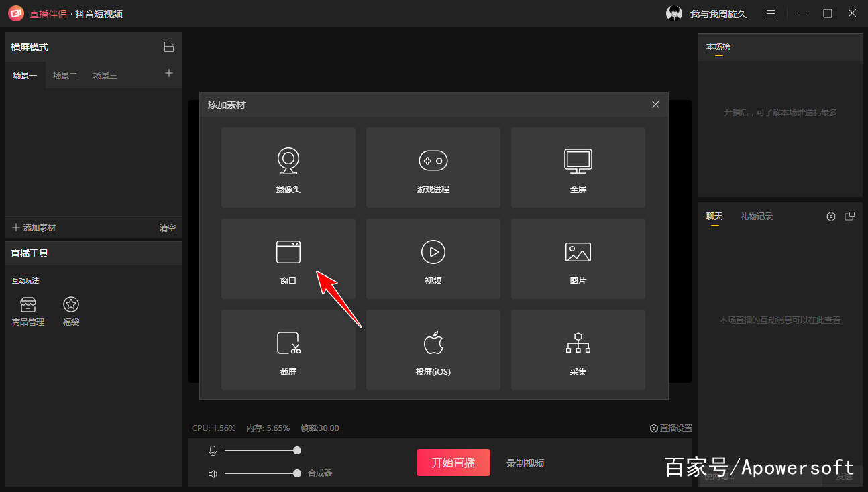Switch to the 聊天 tab
The image size is (868, 492).
pos(714,217)
